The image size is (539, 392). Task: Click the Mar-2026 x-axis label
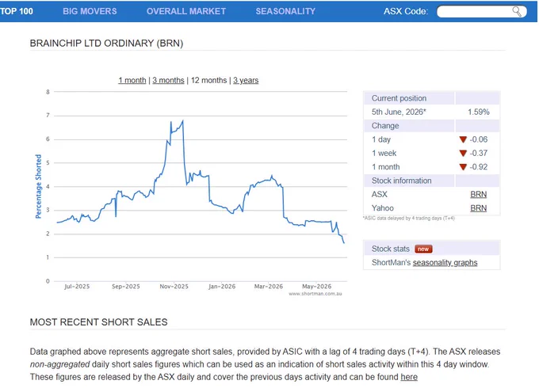(x=269, y=287)
